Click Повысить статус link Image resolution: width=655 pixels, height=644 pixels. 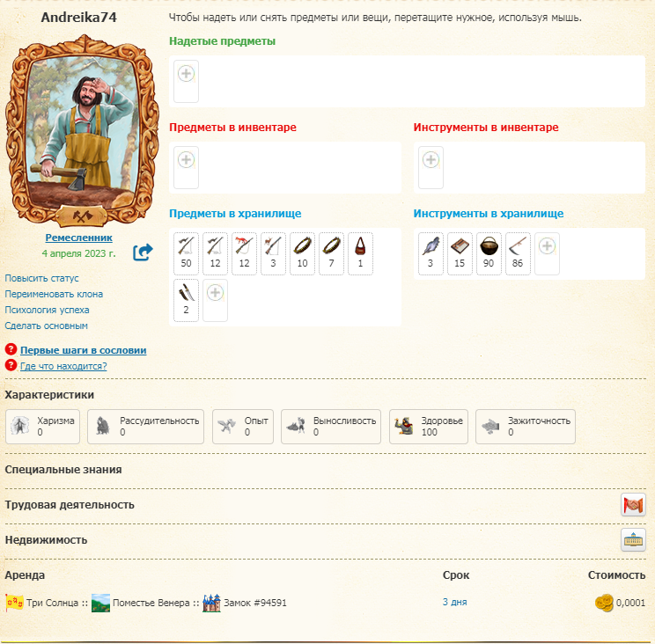pyautogui.click(x=41, y=278)
